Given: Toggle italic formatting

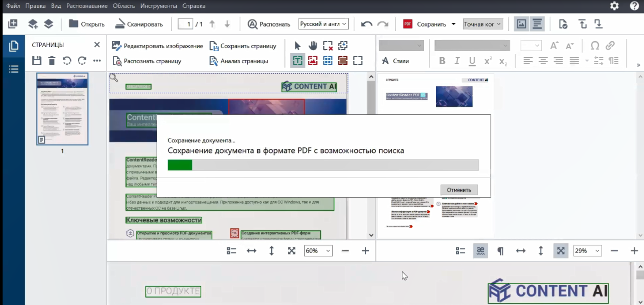Looking at the screenshot, I should 457,61.
